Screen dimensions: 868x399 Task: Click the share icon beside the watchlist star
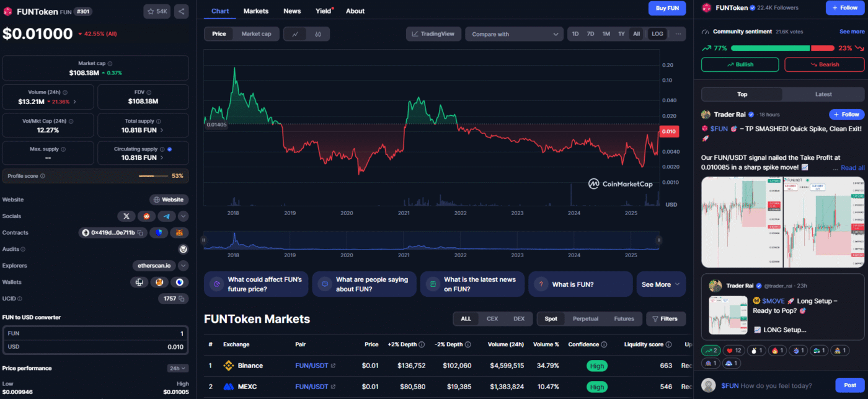(182, 11)
